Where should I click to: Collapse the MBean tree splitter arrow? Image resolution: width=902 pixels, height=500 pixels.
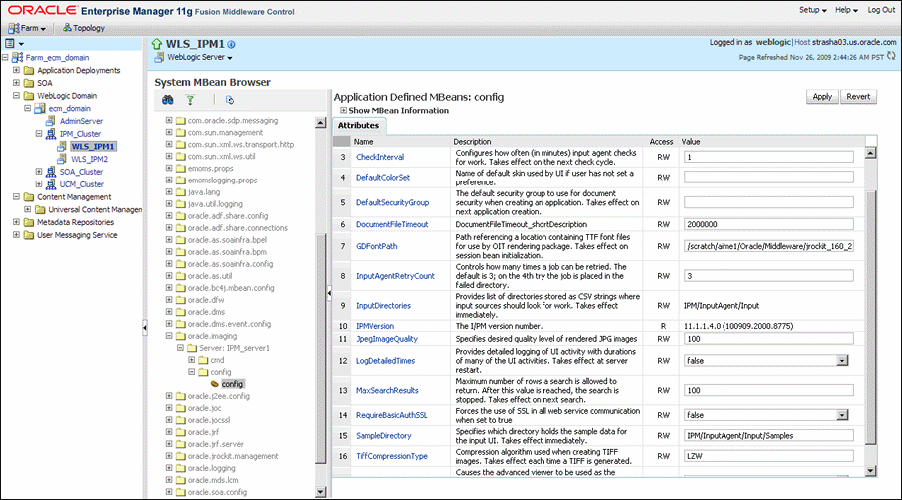329,293
